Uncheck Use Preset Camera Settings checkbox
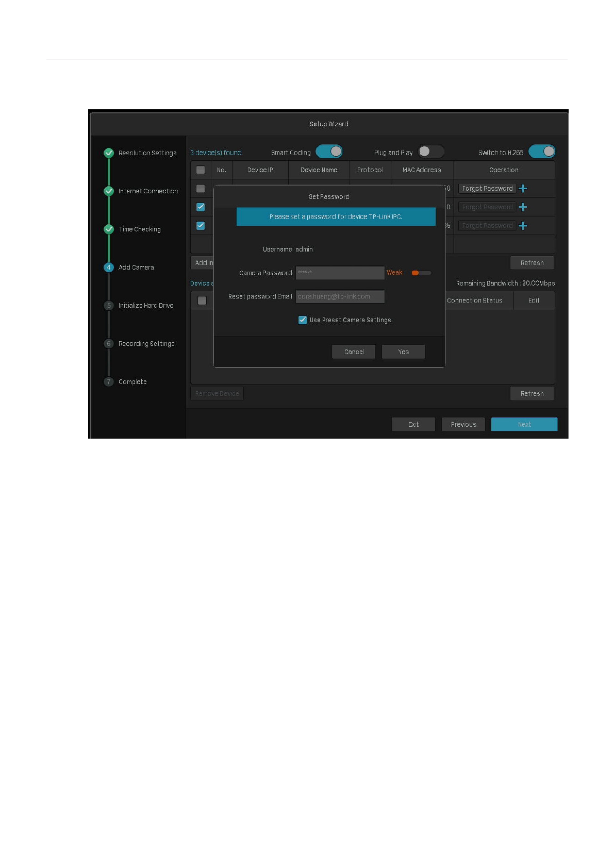The height and width of the screenshot is (868, 614). (303, 320)
